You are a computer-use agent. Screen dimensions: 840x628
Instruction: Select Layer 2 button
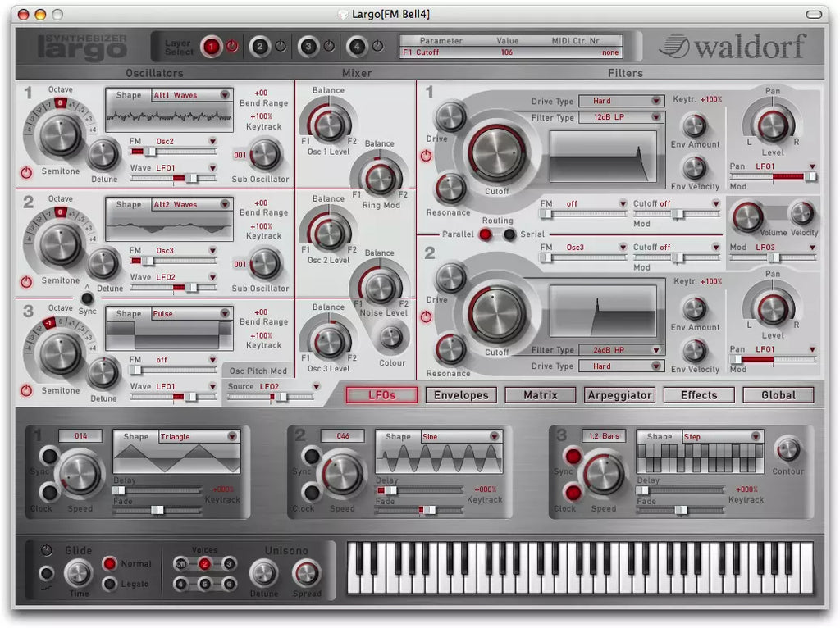[x=260, y=47]
